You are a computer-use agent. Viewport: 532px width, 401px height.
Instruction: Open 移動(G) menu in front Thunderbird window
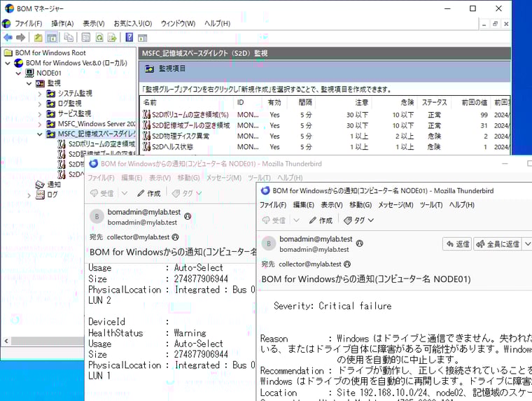360,205
